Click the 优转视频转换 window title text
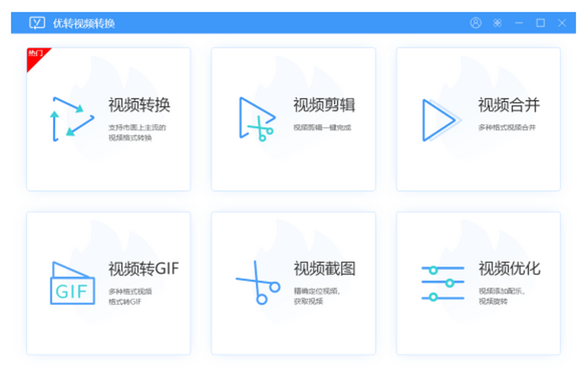 click(84, 24)
